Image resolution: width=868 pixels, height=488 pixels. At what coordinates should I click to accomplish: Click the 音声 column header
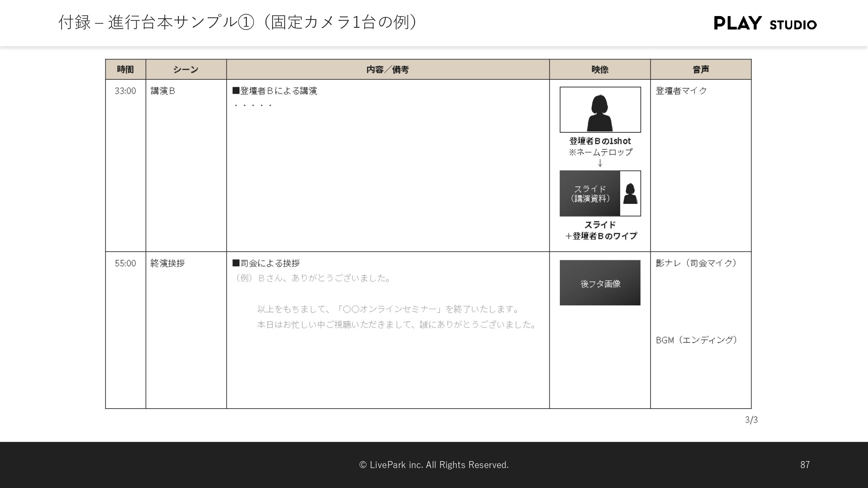[x=701, y=69]
